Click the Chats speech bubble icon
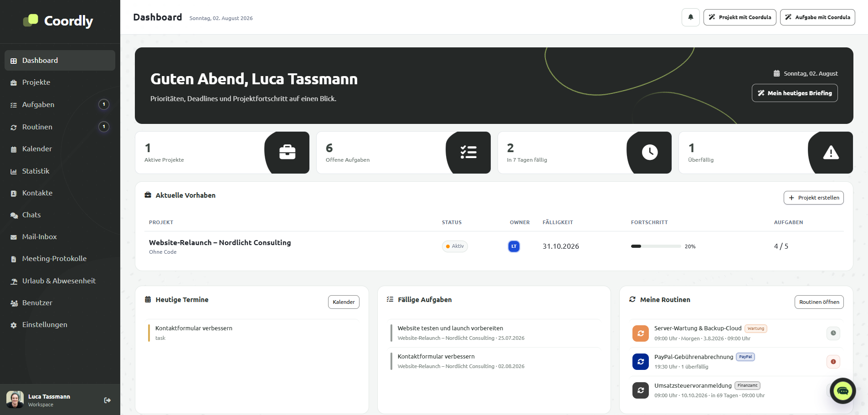 point(14,215)
